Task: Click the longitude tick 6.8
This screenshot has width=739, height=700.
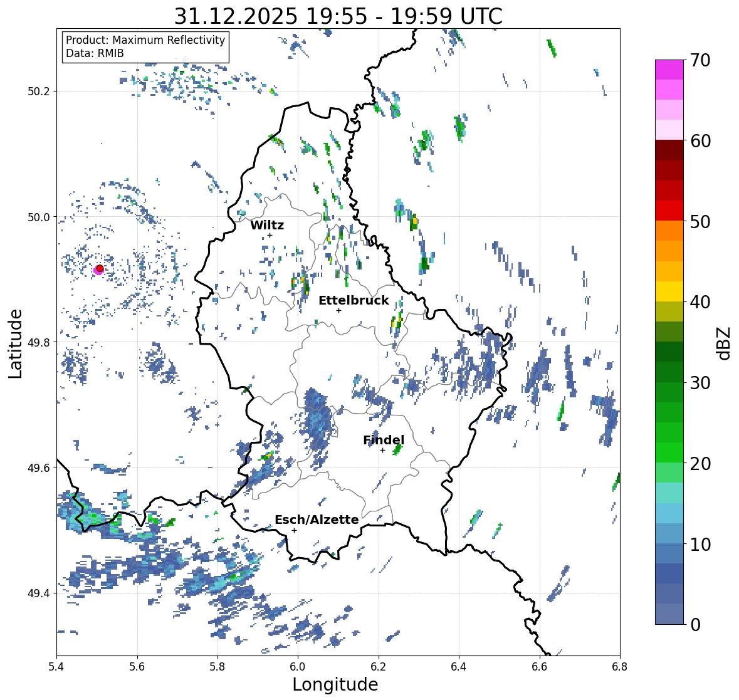Action: (x=620, y=667)
